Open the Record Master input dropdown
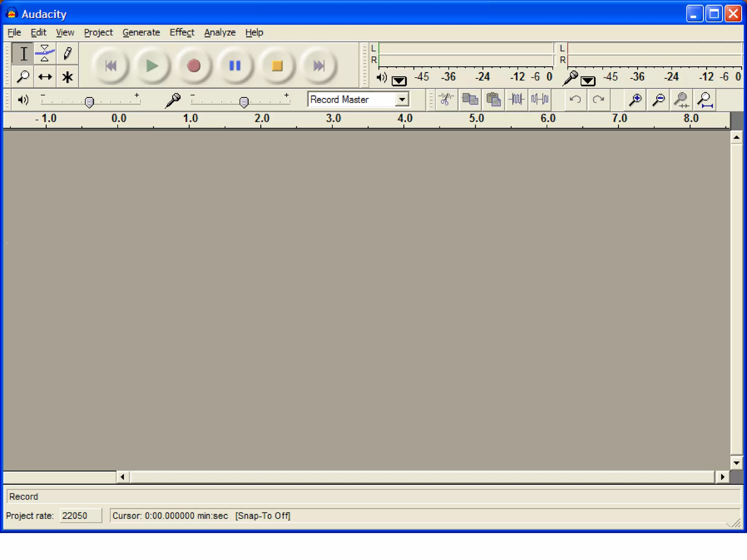Screen dimensions: 747x560 click(x=402, y=100)
